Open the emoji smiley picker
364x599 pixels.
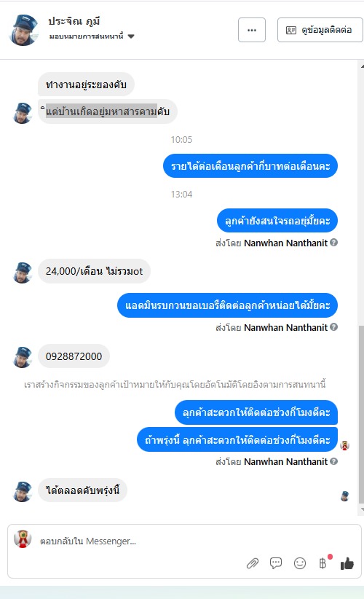pos(300,563)
